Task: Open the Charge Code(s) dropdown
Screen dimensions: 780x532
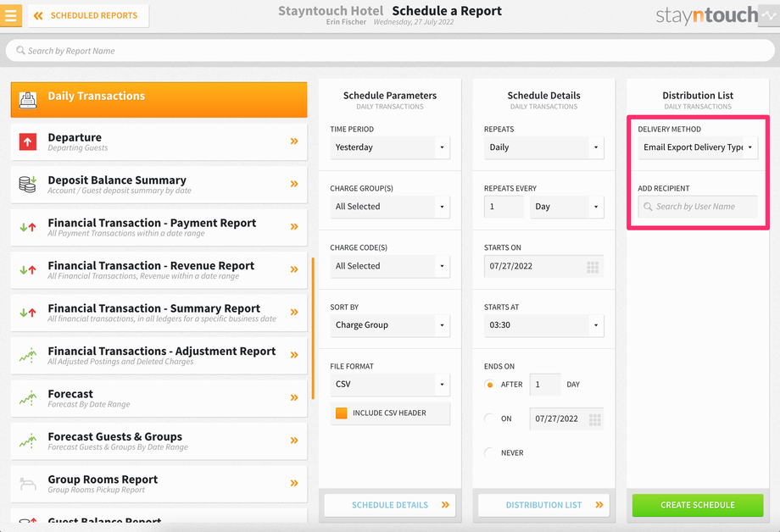Action: (390, 266)
